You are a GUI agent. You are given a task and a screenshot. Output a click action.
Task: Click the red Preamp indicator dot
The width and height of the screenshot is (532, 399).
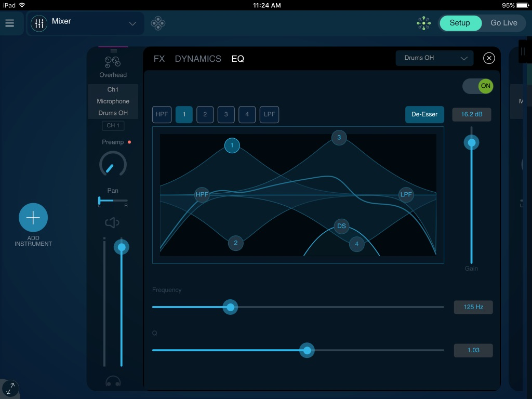coord(129,142)
